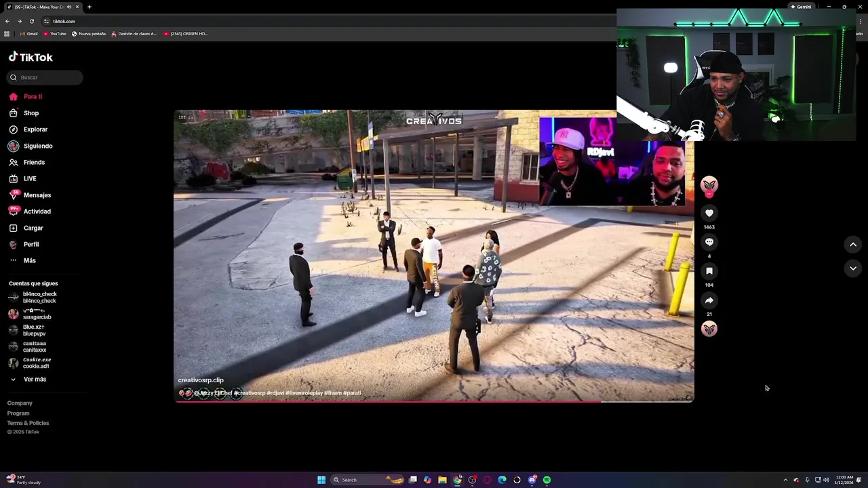The height and width of the screenshot is (488, 868).
Task: Show hidden system tray icons
Action: tap(785, 480)
